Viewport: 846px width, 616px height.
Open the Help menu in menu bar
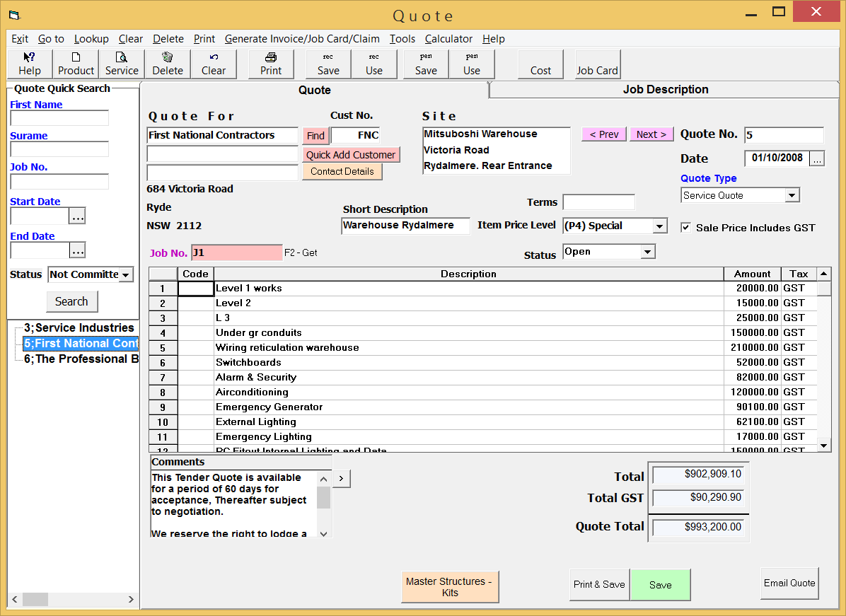[x=494, y=39]
